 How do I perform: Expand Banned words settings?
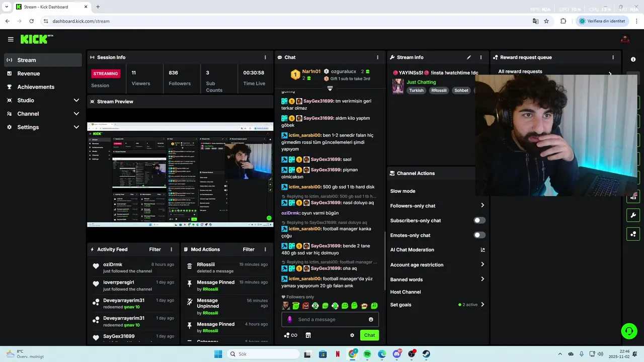(x=482, y=279)
